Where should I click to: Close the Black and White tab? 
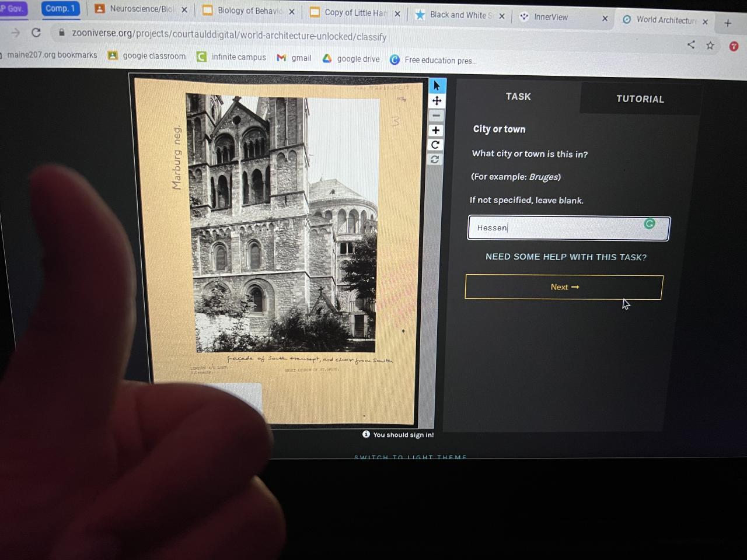pyautogui.click(x=502, y=16)
